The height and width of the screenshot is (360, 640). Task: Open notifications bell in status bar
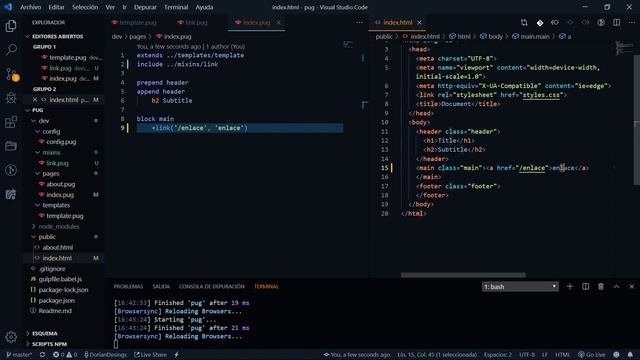pos(630,355)
